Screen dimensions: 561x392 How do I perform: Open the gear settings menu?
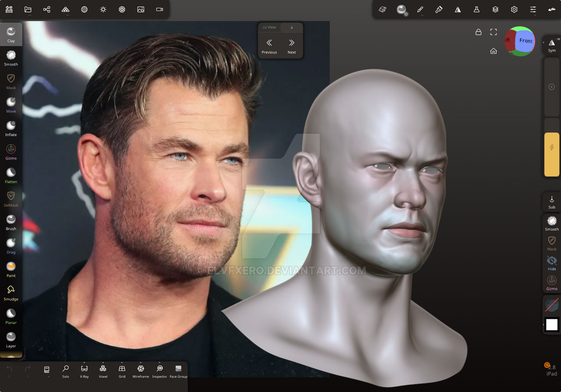click(x=514, y=9)
